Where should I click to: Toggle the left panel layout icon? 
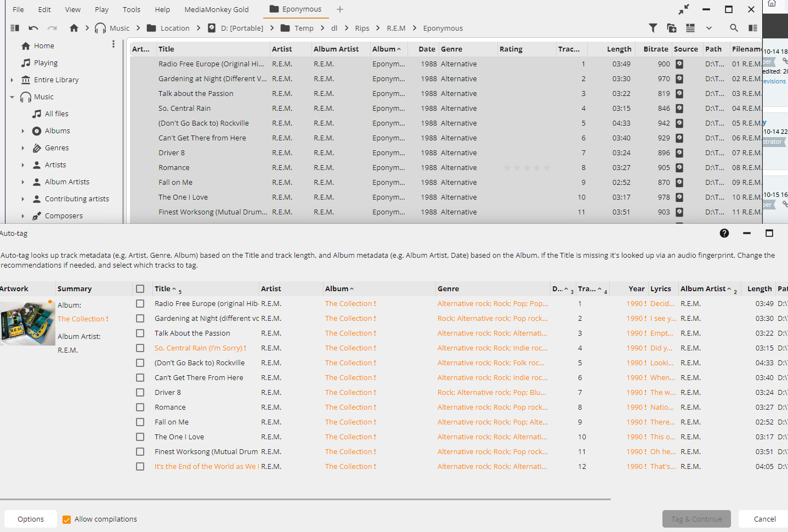click(x=15, y=28)
